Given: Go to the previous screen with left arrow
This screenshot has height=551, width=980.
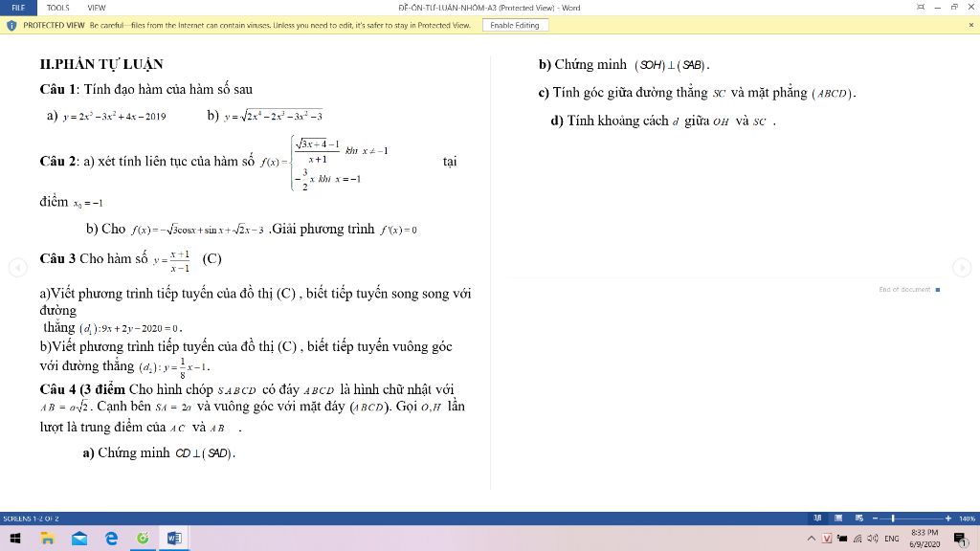Looking at the screenshot, I should [18, 268].
